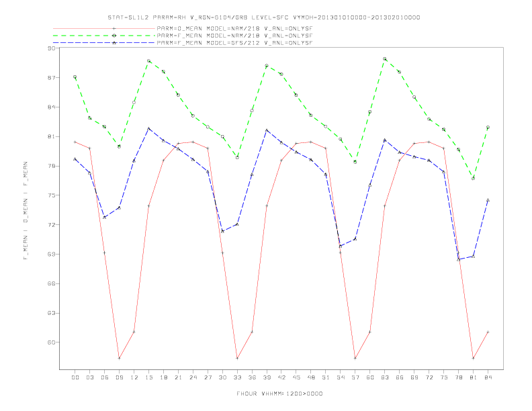Click x-axis forecast hour label 57
The image size is (532, 411).
[x=355, y=377]
